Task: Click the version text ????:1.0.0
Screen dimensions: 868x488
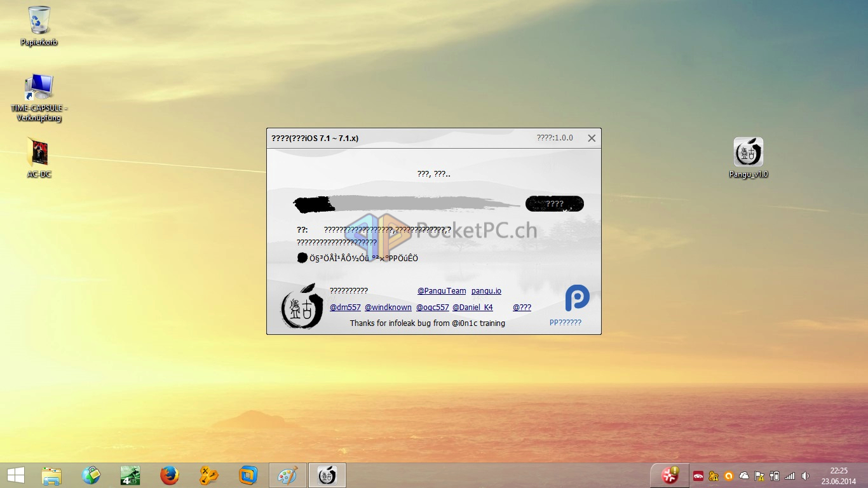Action: (x=554, y=138)
